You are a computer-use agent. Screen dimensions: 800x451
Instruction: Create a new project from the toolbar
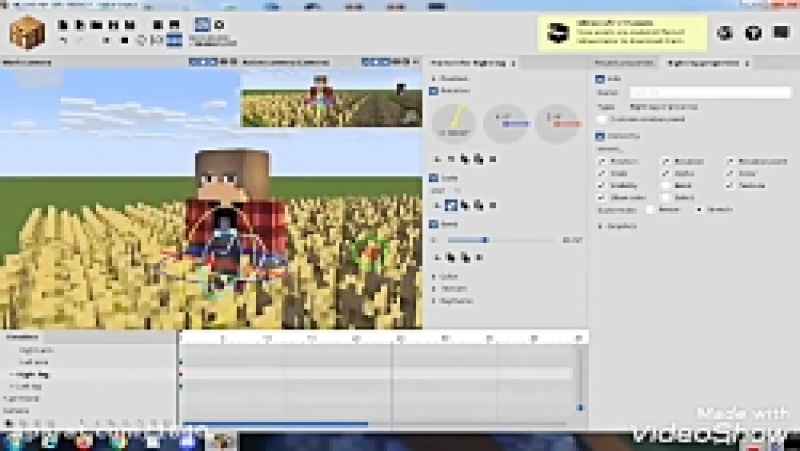pyautogui.click(x=63, y=24)
